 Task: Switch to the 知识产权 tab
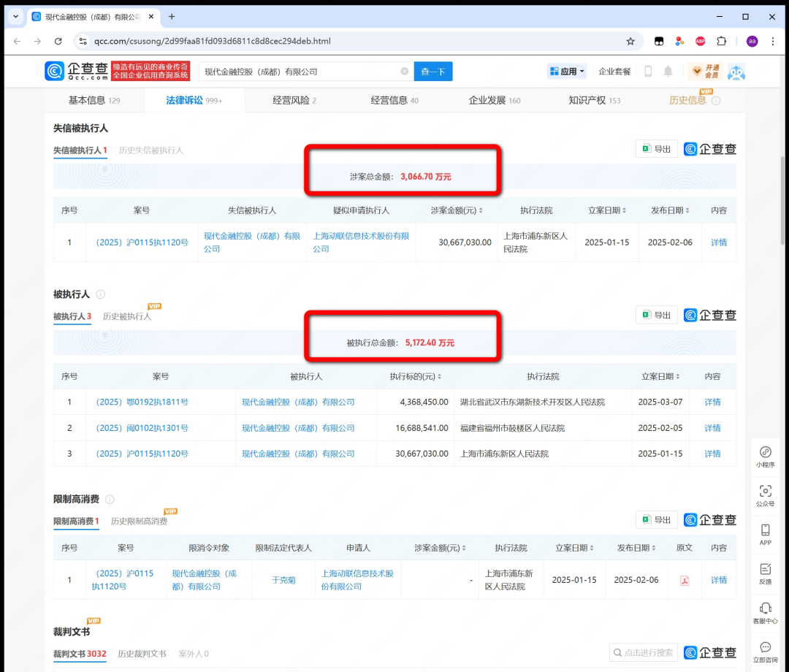point(594,100)
